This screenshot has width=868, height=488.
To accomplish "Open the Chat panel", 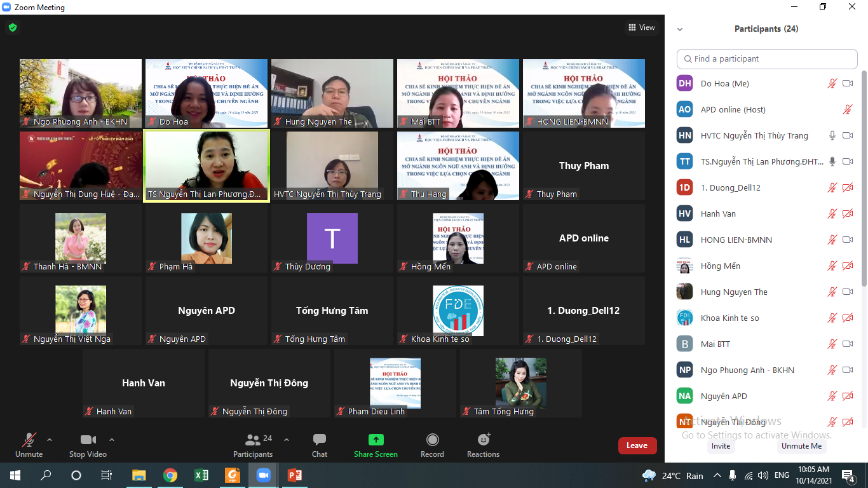I will click(320, 440).
